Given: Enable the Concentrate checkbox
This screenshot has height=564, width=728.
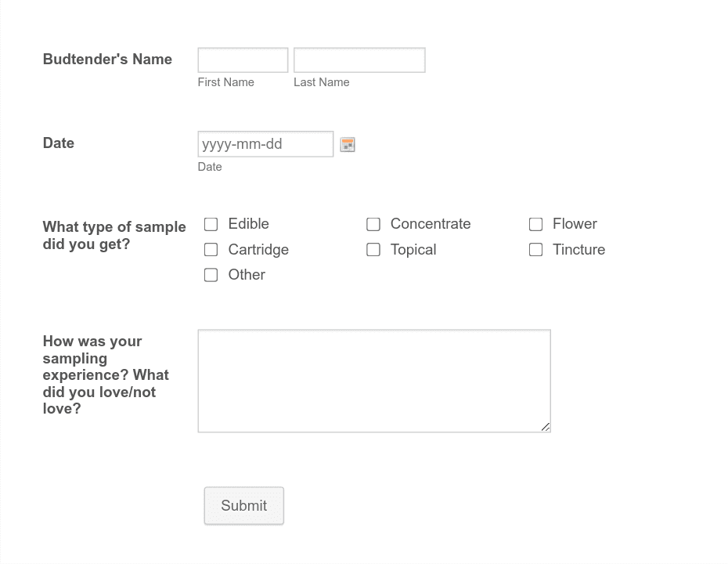Looking at the screenshot, I should point(373,225).
